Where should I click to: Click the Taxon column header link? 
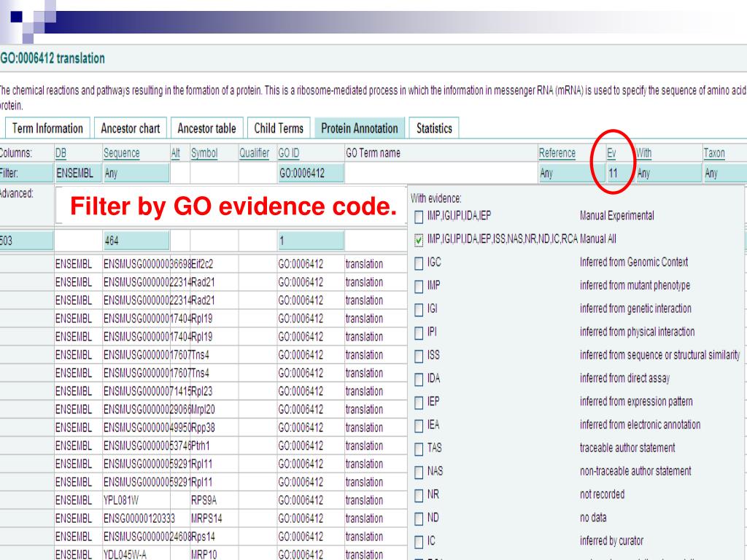714,153
